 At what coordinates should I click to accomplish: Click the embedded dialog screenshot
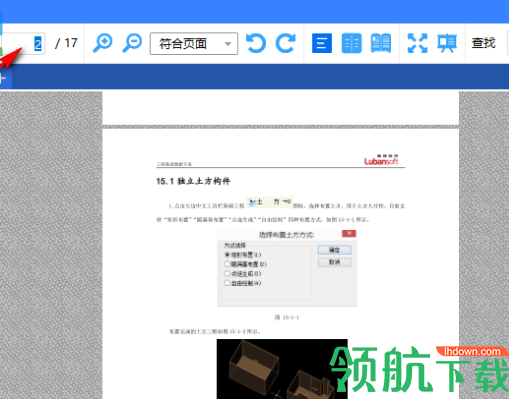[287, 268]
